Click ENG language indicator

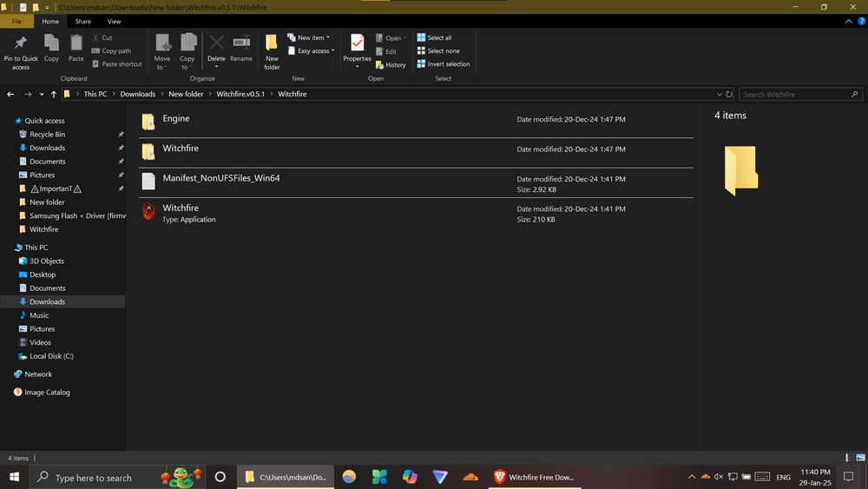[x=783, y=477]
